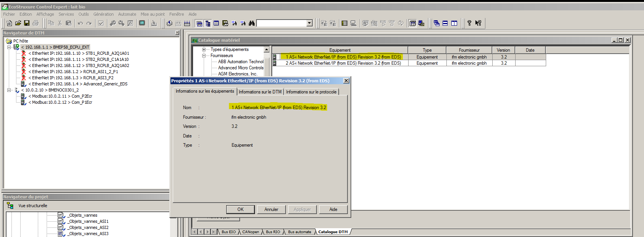Click the tile windows vertically icon
The height and width of the screenshot is (237, 644).
coord(454,23)
